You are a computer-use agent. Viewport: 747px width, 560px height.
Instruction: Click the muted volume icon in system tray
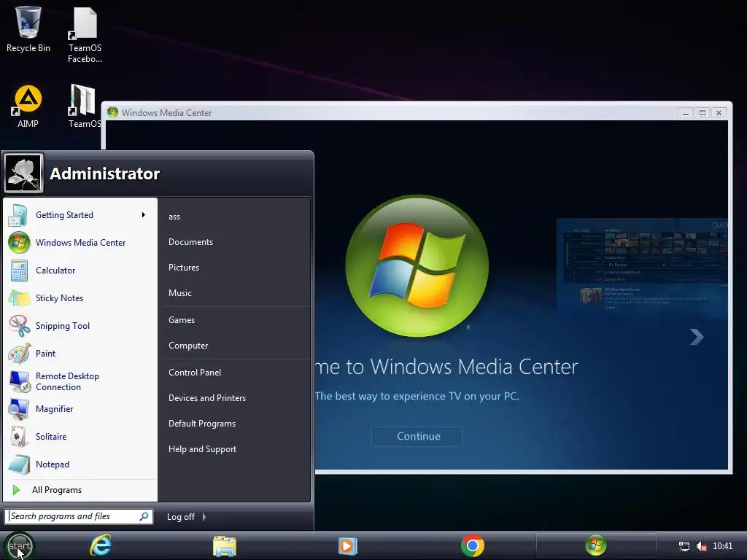pyautogui.click(x=701, y=546)
